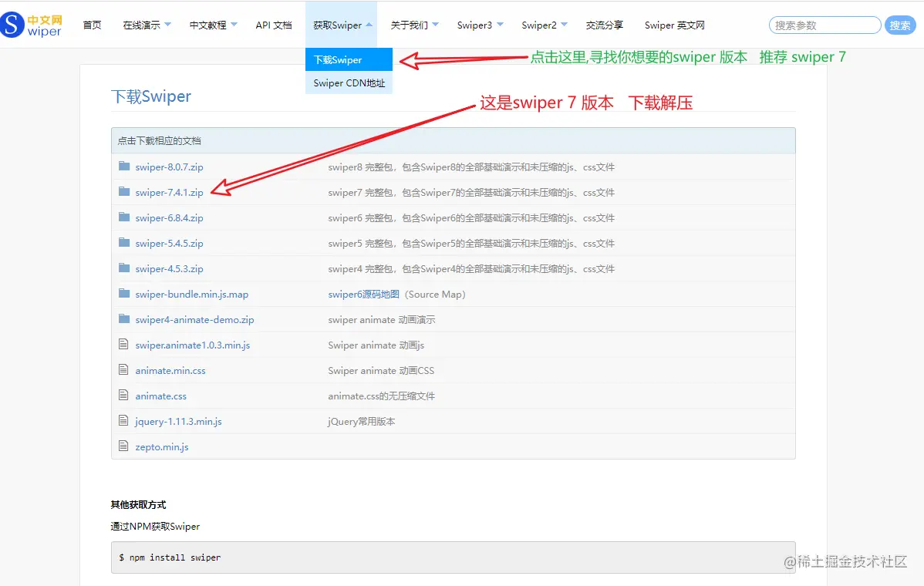Download swiper-7.4.1.zip
The image size is (924, 586).
coord(169,192)
